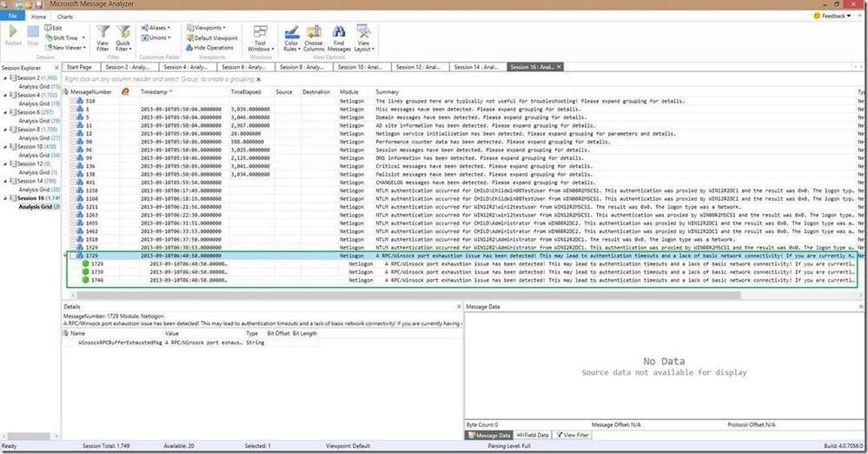The height and width of the screenshot is (454, 868).
Task: Collapse Session 16 tree node
Action: coord(5,198)
